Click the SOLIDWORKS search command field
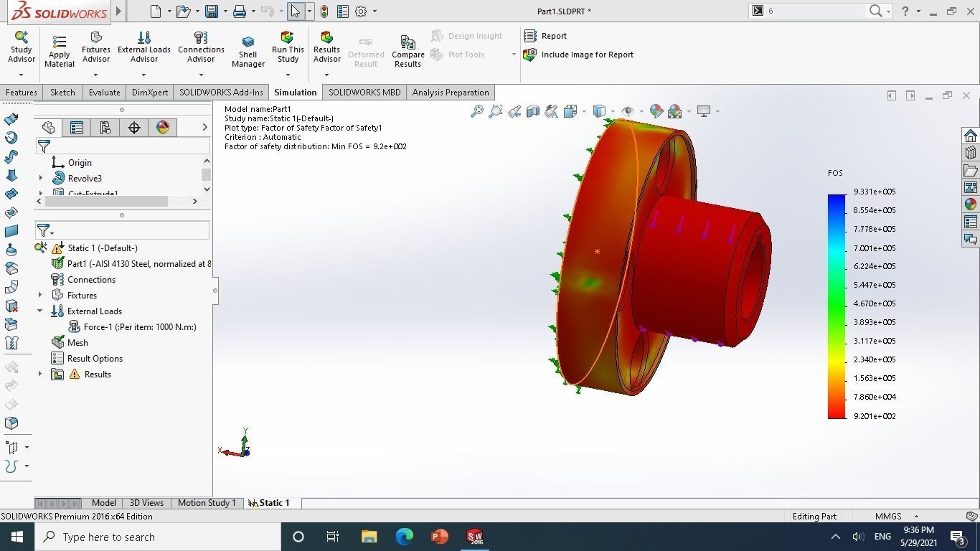This screenshot has height=551, width=980. pos(816,11)
